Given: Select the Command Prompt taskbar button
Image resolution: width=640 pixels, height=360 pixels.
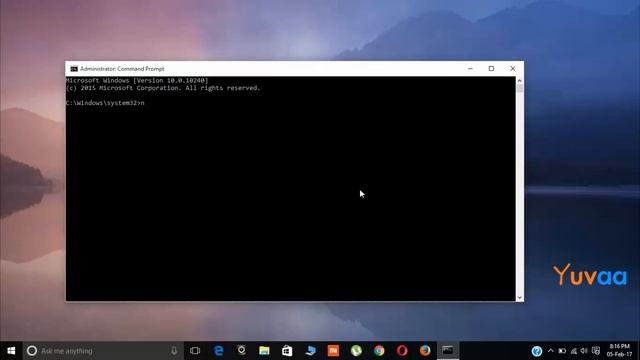Looking at the screenshot, I should 448,351.
